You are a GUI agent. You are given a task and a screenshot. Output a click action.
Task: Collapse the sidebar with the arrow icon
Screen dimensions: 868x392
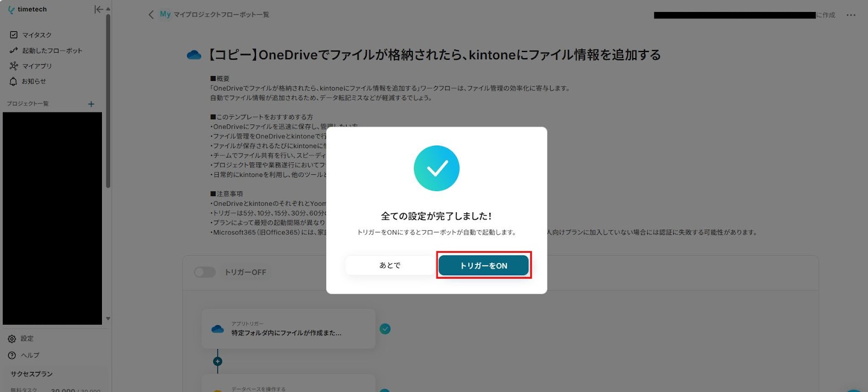[x=98, y=9]
